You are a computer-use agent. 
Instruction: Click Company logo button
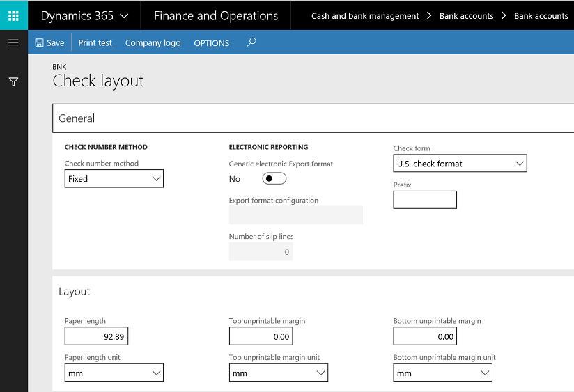(x=153, y=43)
